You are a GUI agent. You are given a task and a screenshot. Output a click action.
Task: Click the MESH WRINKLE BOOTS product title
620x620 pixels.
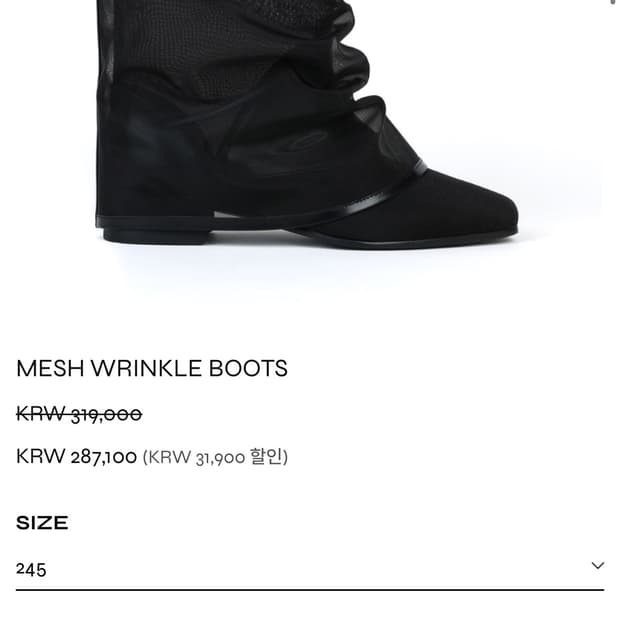152,369
